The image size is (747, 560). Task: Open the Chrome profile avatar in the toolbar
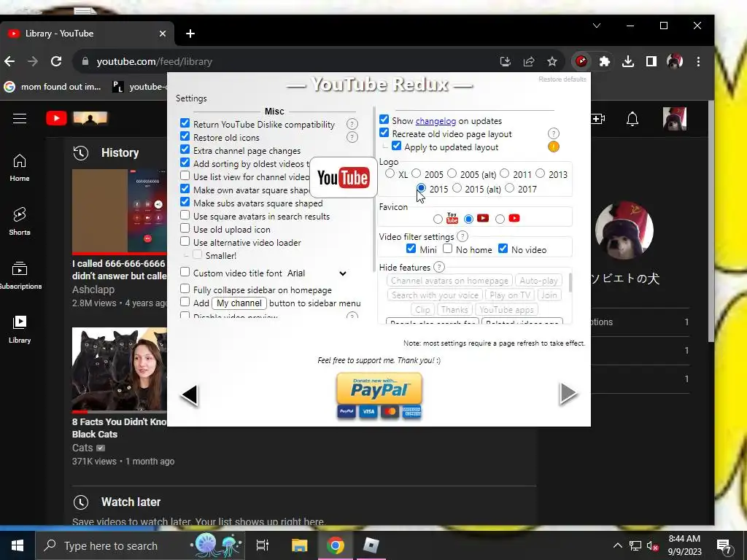coord(675,61)
